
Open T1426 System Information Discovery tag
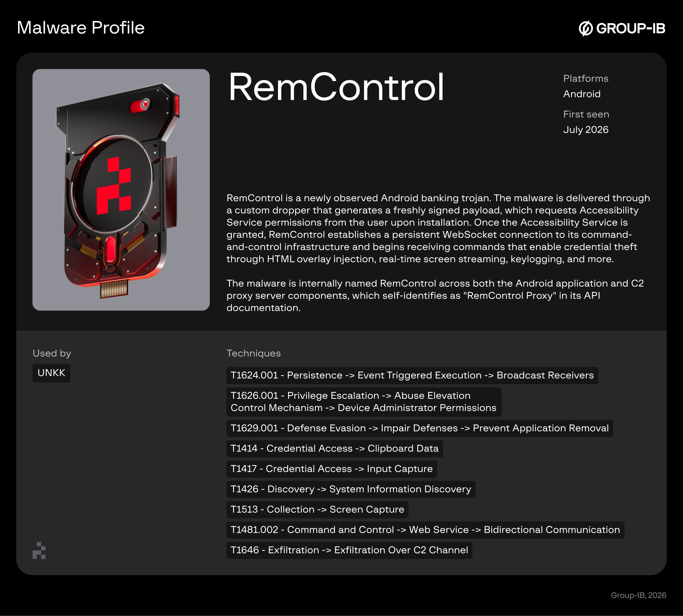[x=351, y=489]
